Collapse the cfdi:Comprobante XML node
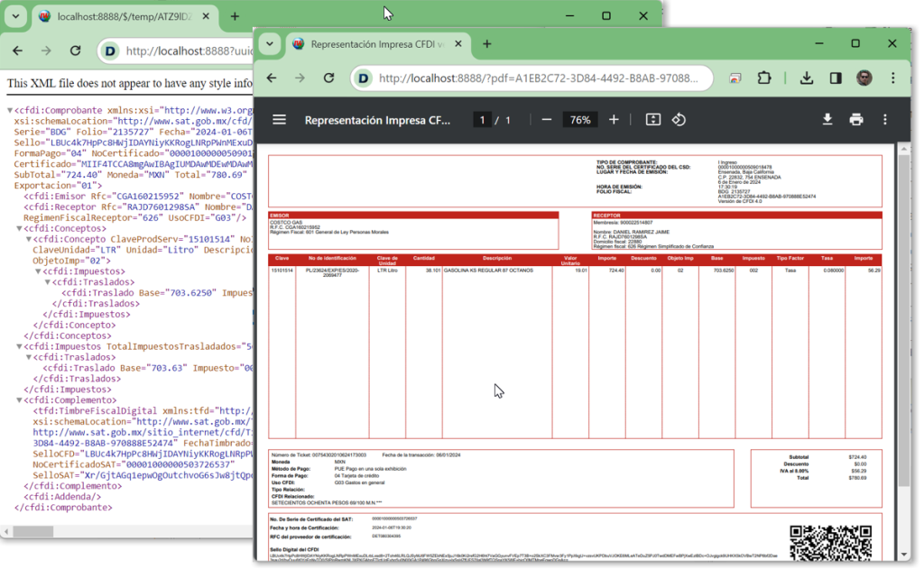The width and height of the screenshot is (924, 569). [10, 111]
